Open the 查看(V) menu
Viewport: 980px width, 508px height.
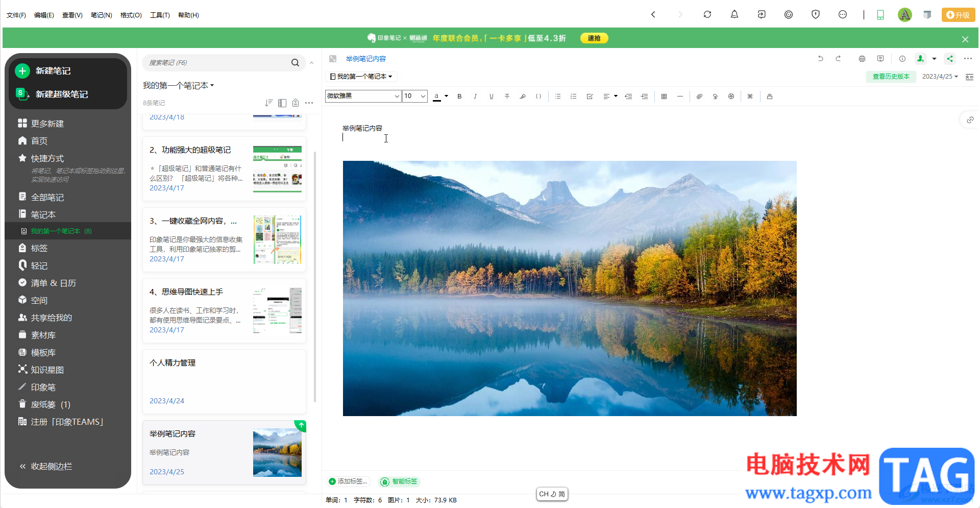point(72,15)
